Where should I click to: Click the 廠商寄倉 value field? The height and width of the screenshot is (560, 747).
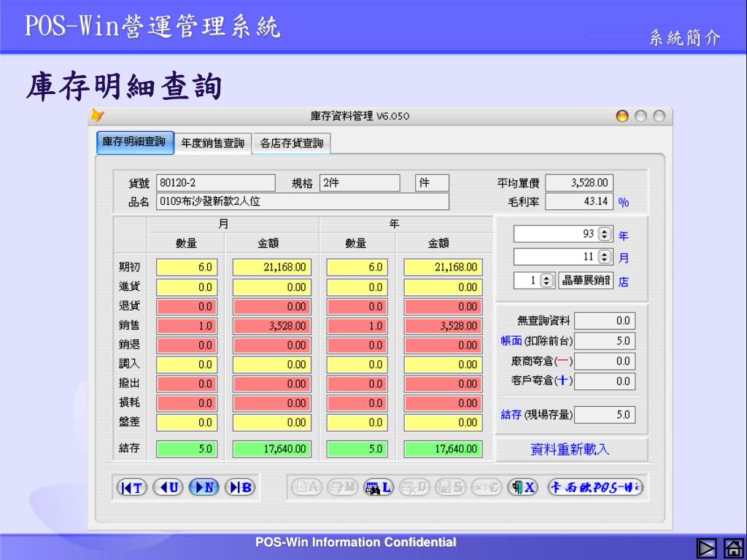click(x=605, y=362)
